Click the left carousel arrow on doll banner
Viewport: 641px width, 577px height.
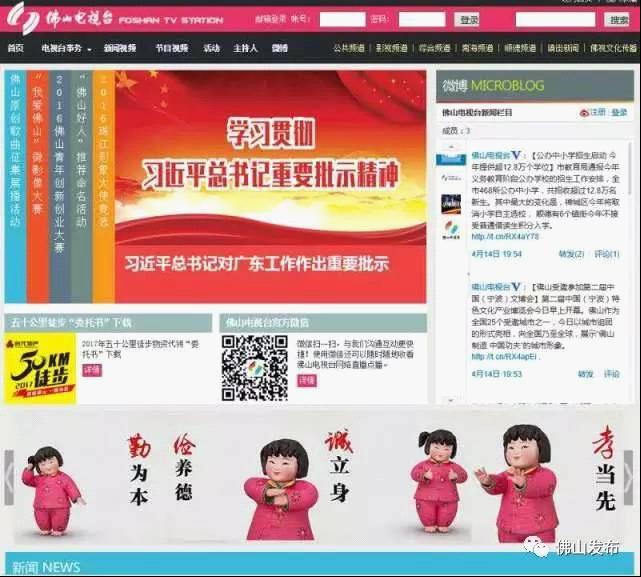[9, 478]
